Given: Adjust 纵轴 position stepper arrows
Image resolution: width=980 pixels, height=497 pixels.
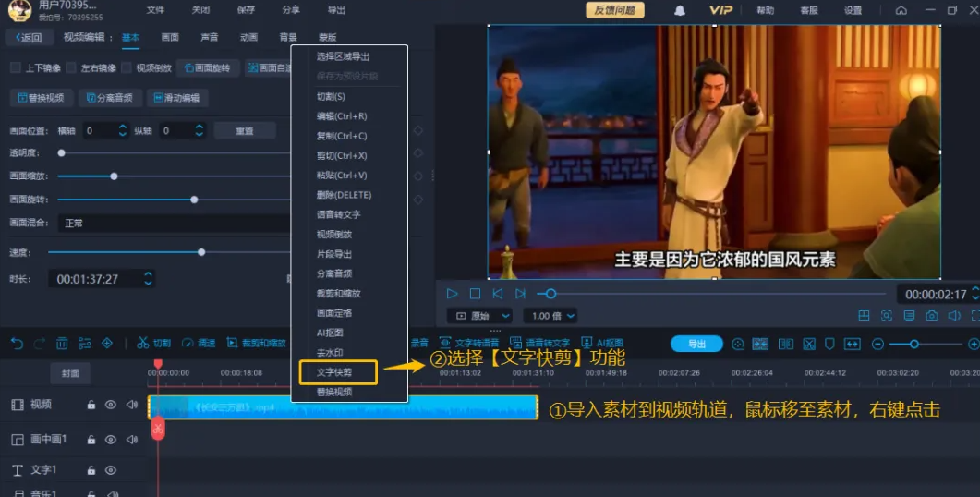Looking at the screenshot, I should click(x=199, y=130).
